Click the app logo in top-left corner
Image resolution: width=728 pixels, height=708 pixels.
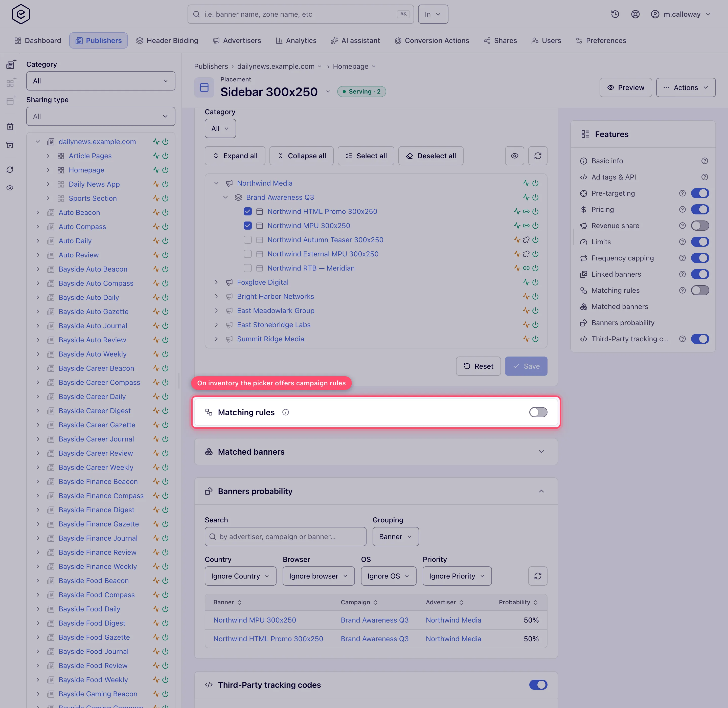pyautogui.click(x=21, y=14)
